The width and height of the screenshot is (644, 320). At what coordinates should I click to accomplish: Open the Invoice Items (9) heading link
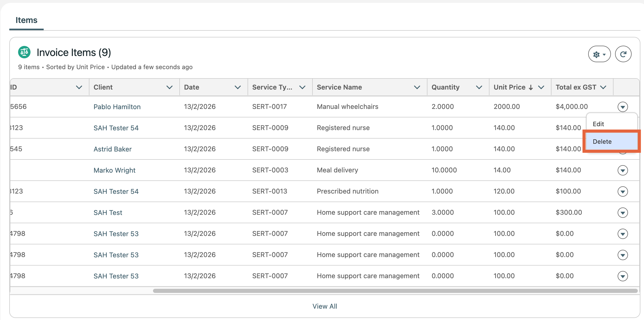click(x=74, y=53)
